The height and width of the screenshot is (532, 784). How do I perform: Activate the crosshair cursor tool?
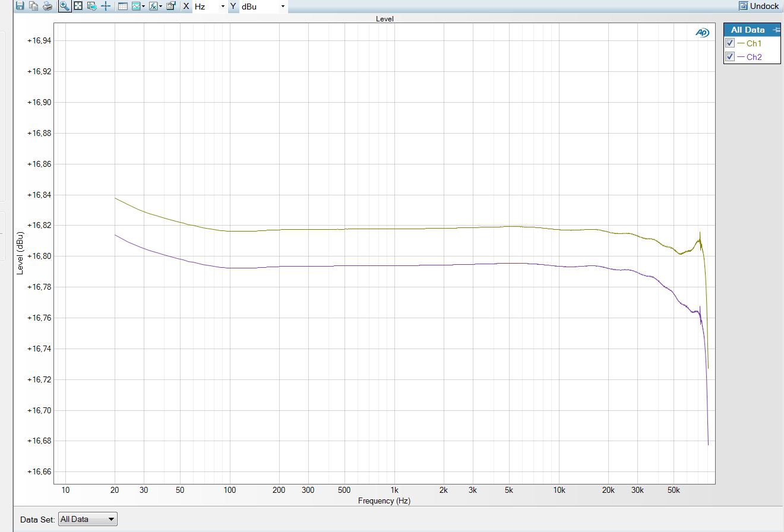[x=106, y=6]
